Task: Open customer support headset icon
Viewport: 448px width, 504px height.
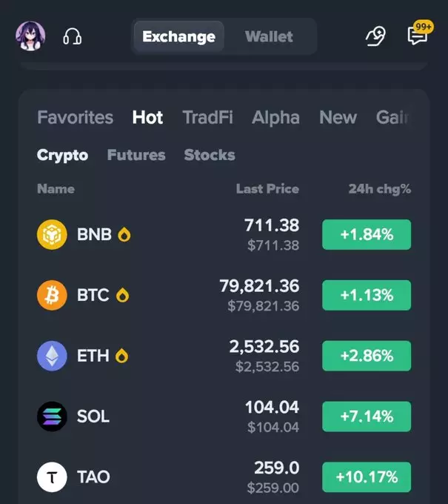Action: pos(73,36)
